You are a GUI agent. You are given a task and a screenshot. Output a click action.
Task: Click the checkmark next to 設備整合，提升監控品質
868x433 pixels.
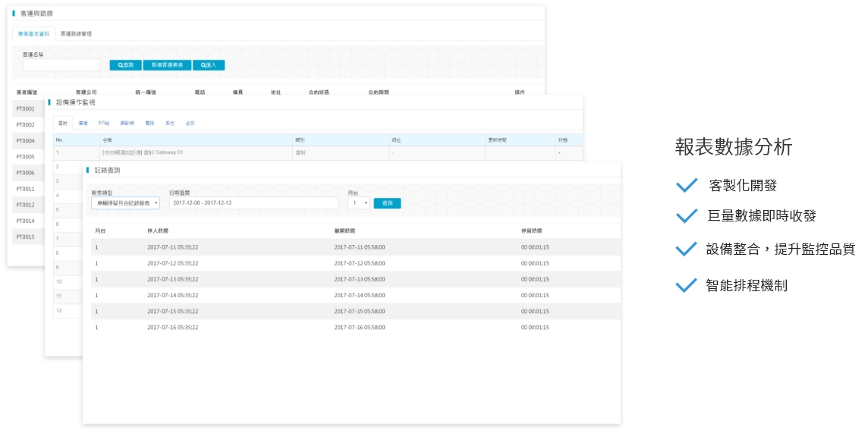[686, 249]
